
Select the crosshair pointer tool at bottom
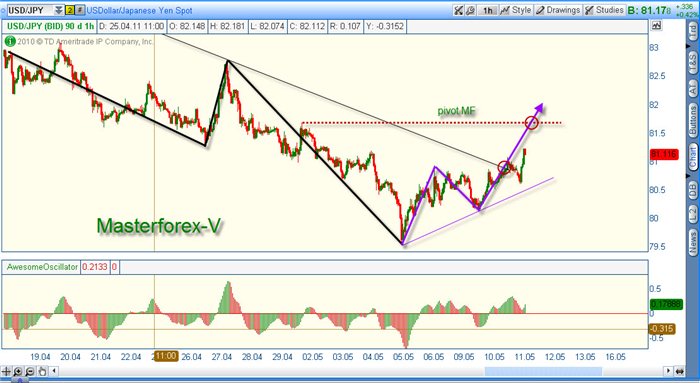coord(6,371)
